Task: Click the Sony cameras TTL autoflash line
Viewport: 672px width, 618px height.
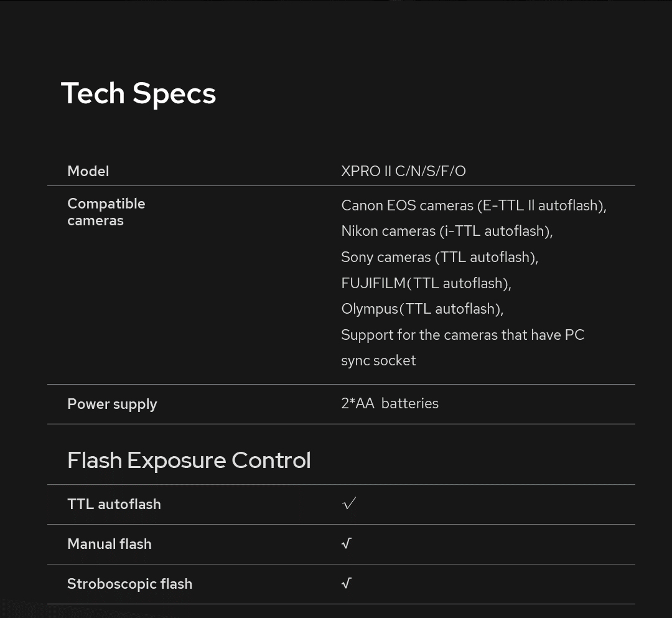Action: coord(439,257)
